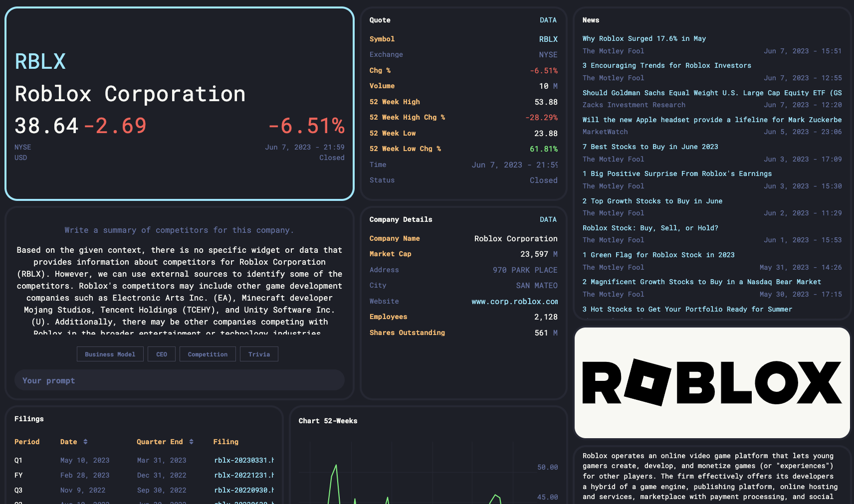Read 'Why Roblox Surged 17.6% in May'
The width and height of the screenshot is (854, 504).
(644, 38)
